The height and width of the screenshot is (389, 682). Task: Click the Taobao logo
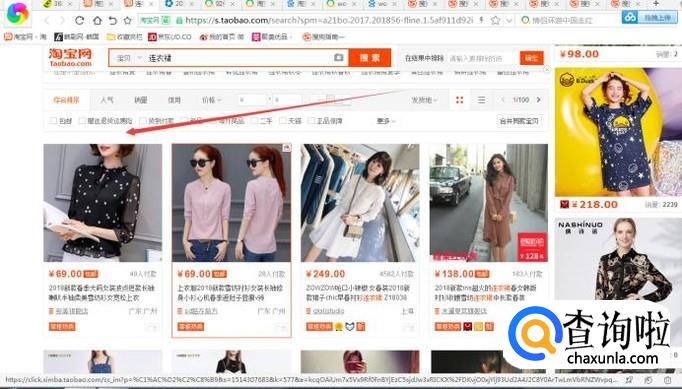(x=70, y=57)
